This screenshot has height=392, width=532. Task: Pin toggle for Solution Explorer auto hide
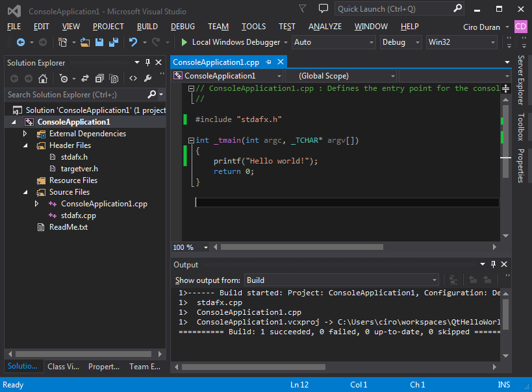[147, 62]
